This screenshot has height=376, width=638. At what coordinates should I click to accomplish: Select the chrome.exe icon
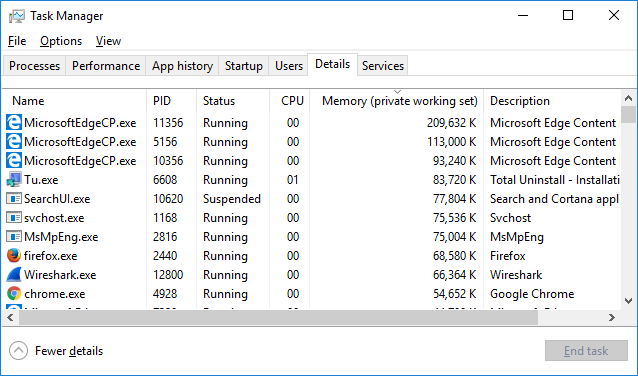pos(13,294)
